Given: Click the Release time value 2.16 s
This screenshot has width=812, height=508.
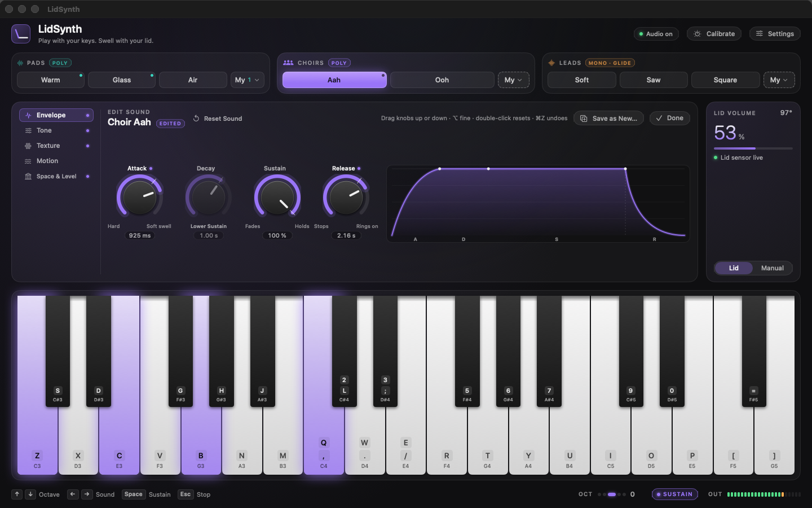Looking at the screenshot, I should (x=346, y=235).
